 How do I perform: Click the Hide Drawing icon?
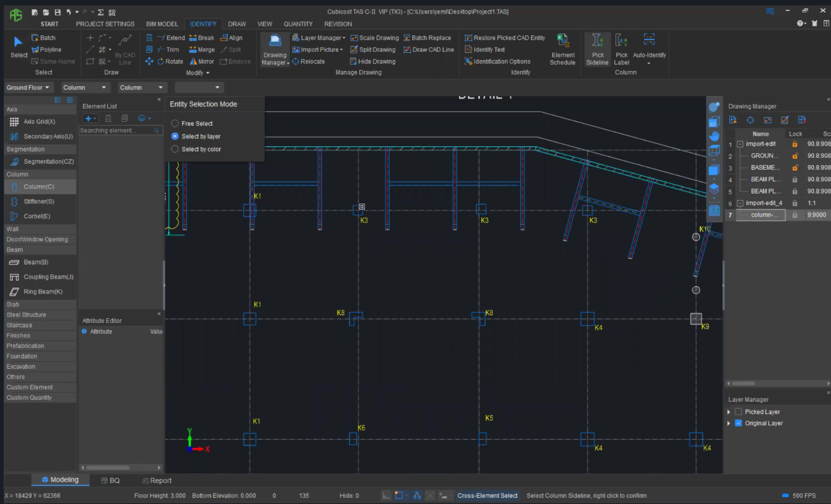(353, 62)
